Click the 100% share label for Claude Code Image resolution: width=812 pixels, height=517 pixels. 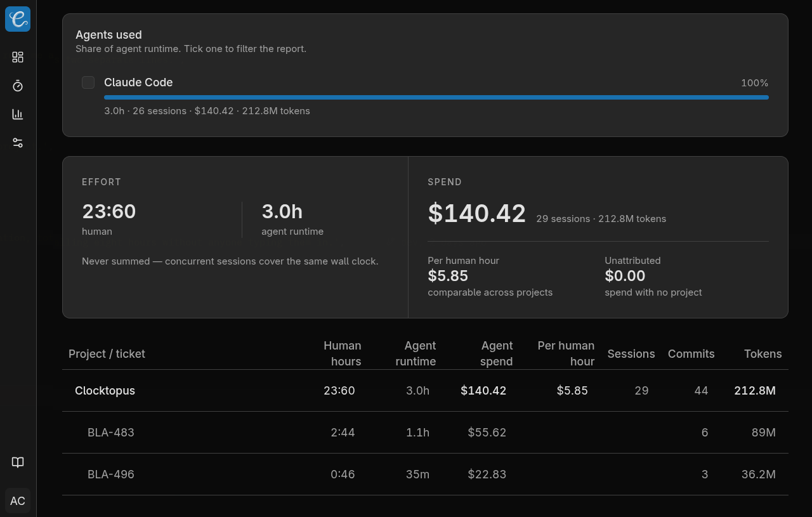tap(754, 83)
